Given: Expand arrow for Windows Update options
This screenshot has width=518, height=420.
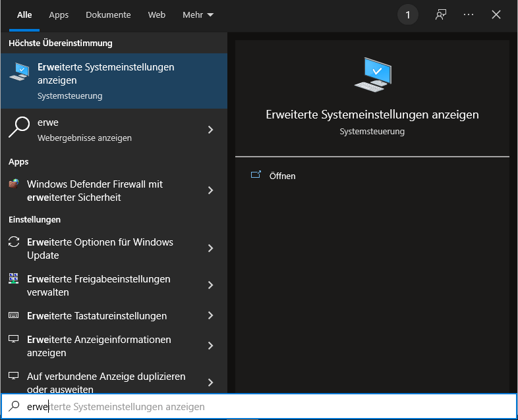Looking at the screenshot, I should pos(210,248).
